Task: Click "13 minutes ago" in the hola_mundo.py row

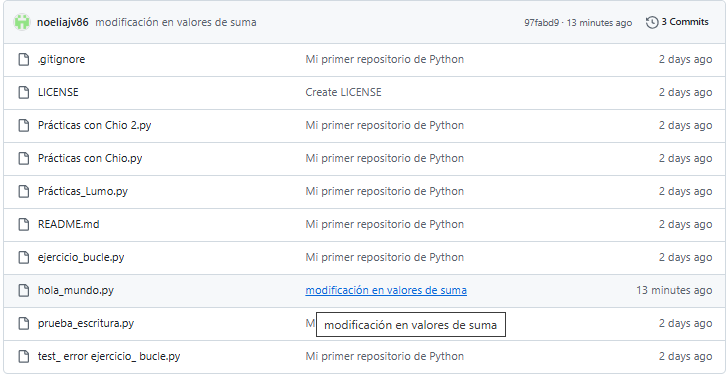Action: point(674,291)
